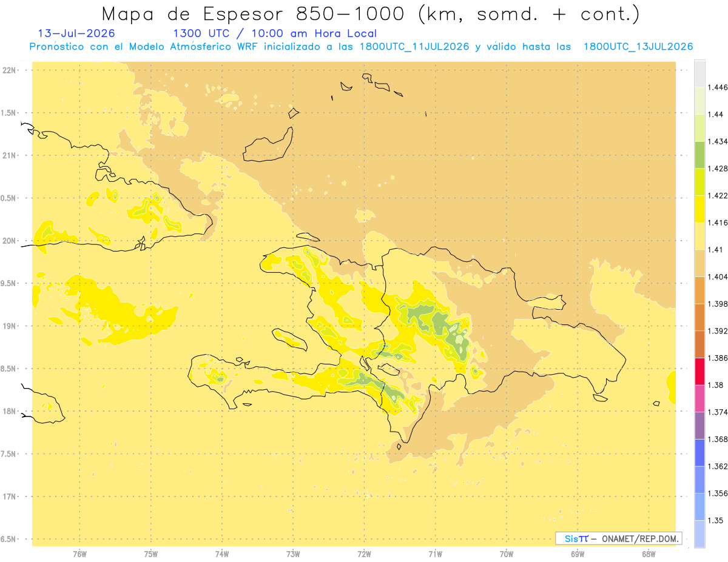The image size is (728, 562).
Task: Click the '19N' latitude axis label
Action: coord(9,326)
